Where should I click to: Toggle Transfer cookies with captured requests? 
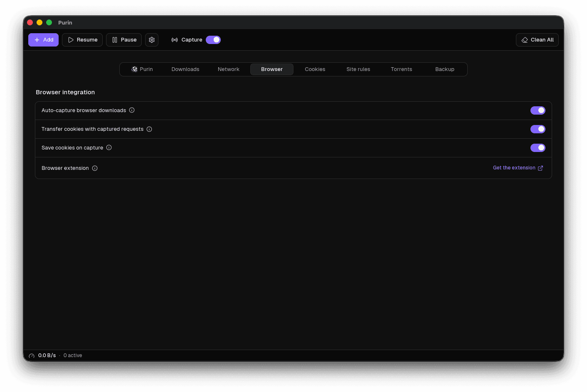pyautogui.click(x=538, y=129)
